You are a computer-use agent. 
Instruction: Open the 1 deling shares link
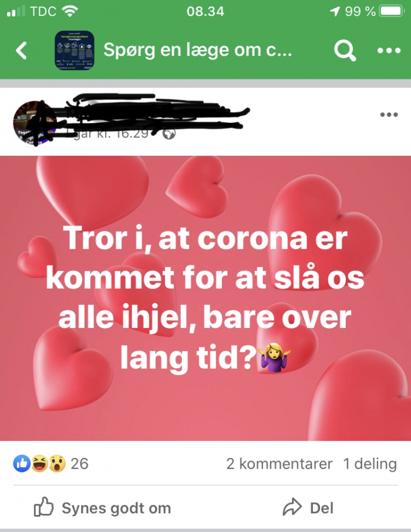[x=370, y=464]
